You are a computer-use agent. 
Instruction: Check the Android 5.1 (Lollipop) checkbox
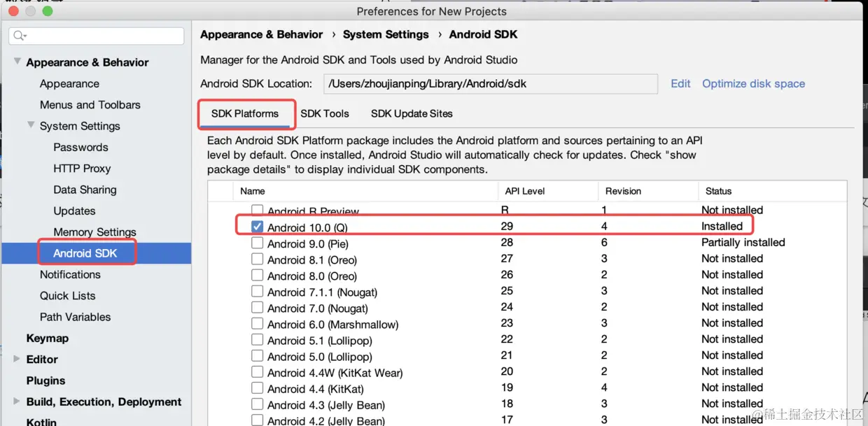[257, 339]
